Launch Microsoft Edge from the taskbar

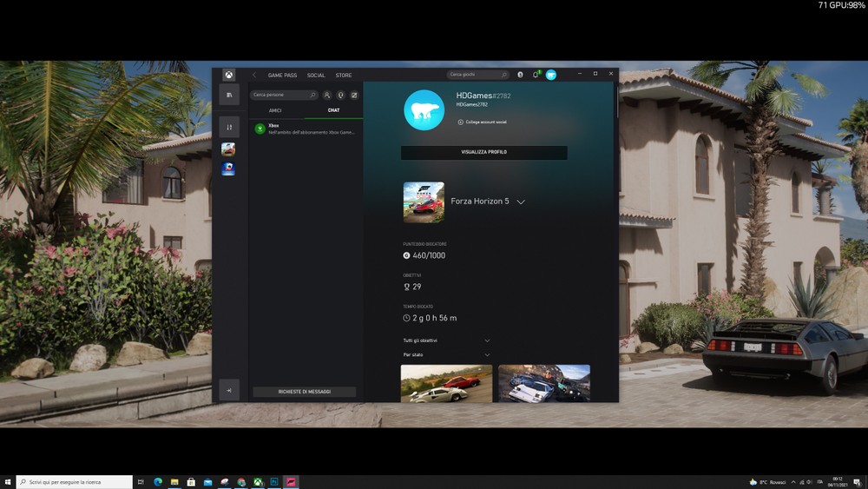[x=158, y=482]
